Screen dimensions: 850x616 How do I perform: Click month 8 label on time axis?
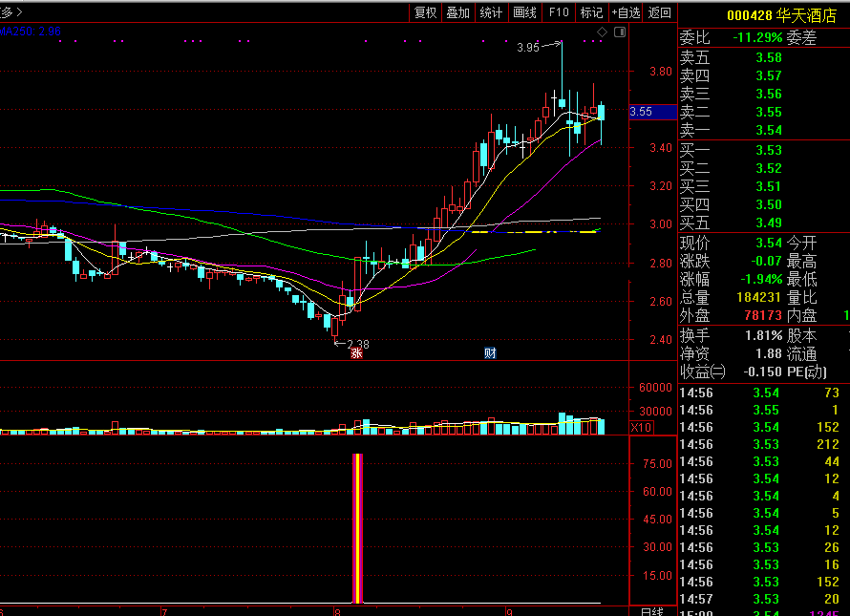pos(337,612)
